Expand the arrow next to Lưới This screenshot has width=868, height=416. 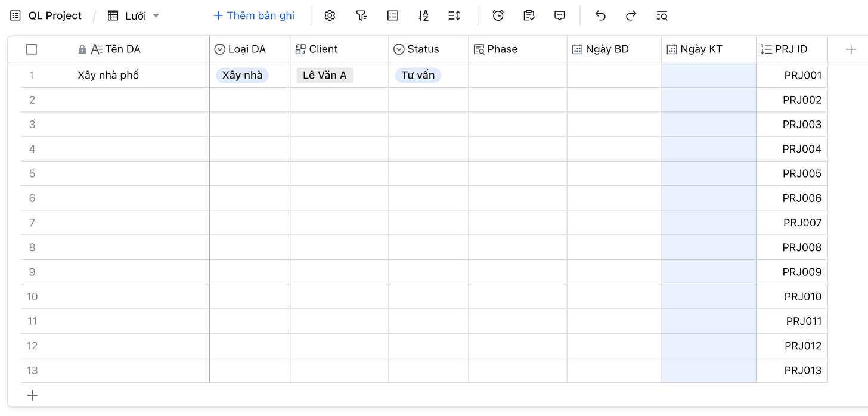click(156, 16)
